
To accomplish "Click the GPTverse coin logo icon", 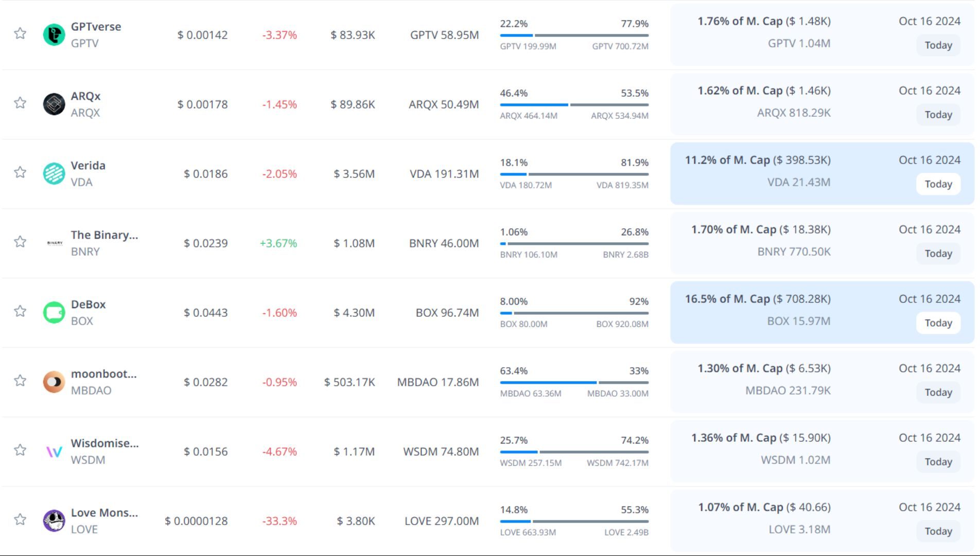I will pos(54,35).
